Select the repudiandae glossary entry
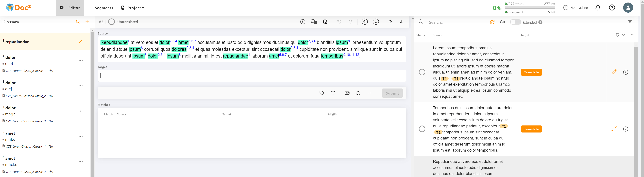 (x=45, y=42)
